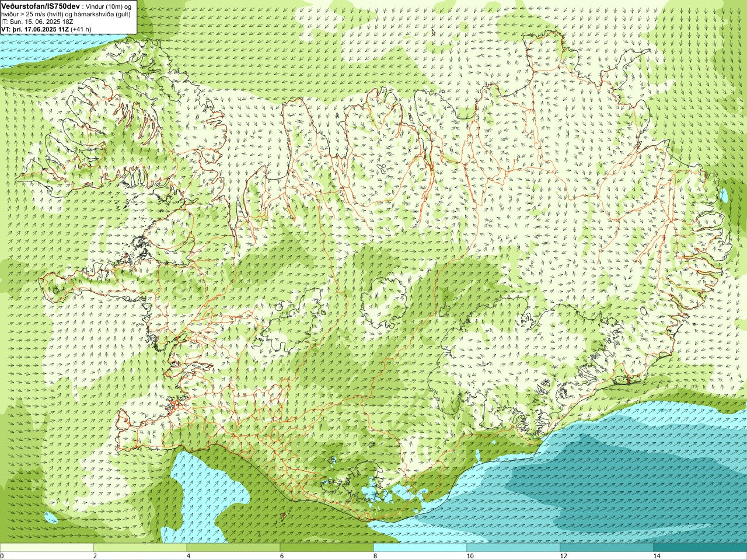Choose the darkest teal swatch above 14 m/s

[x=700, y=548]
